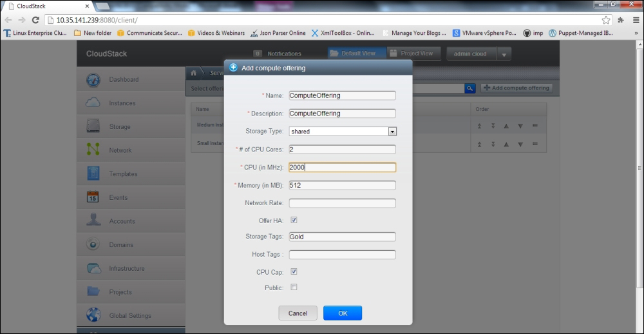Image resolution: width=644 pixels, height=334 pixels.
Task: Open the Accounts person icon
Action: tap(93, 221)
